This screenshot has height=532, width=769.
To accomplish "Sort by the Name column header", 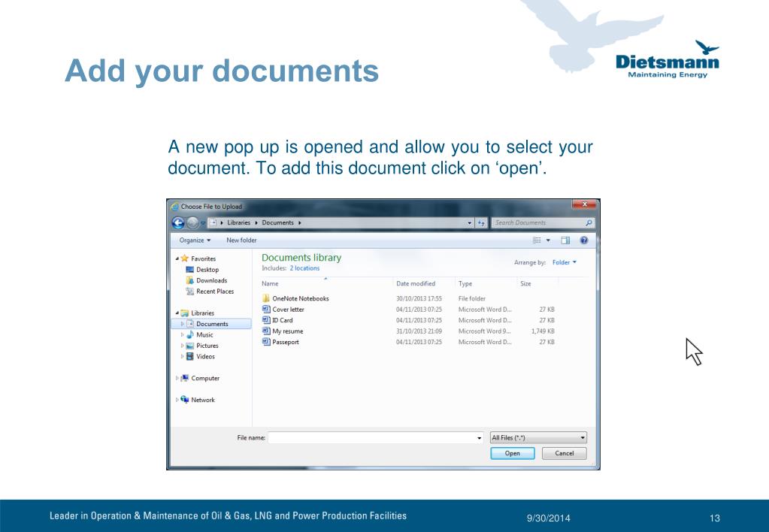I will 270,283.
